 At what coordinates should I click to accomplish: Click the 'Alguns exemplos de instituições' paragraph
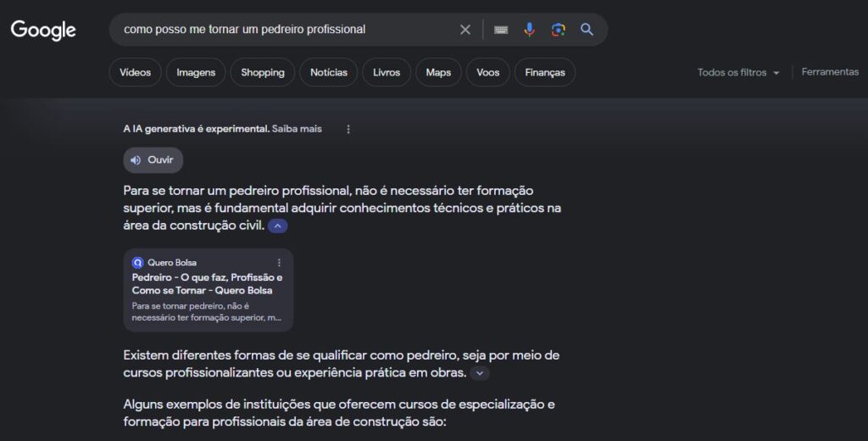coord(339,413)
